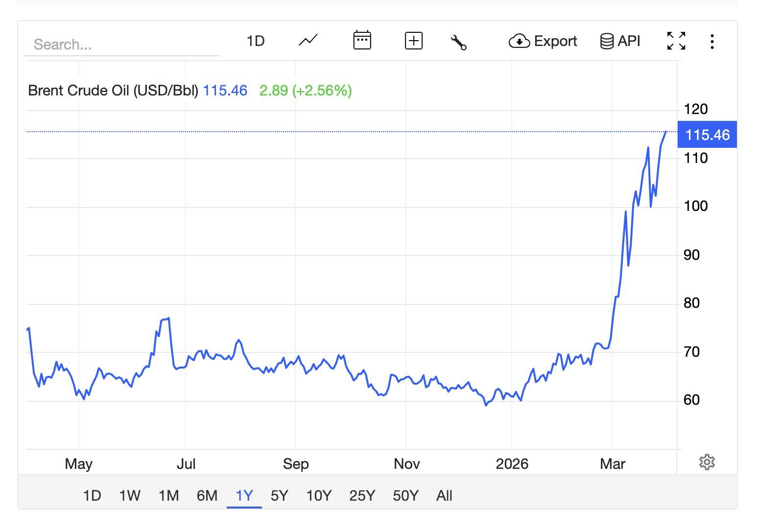Select the 6M time range tab
Viewport: 757px width, 532px height.
(x=207, y=496)
